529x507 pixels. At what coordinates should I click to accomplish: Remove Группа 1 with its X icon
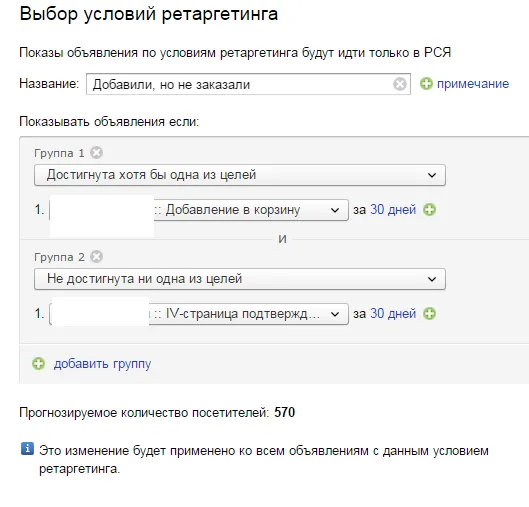(x=96, y=153)
